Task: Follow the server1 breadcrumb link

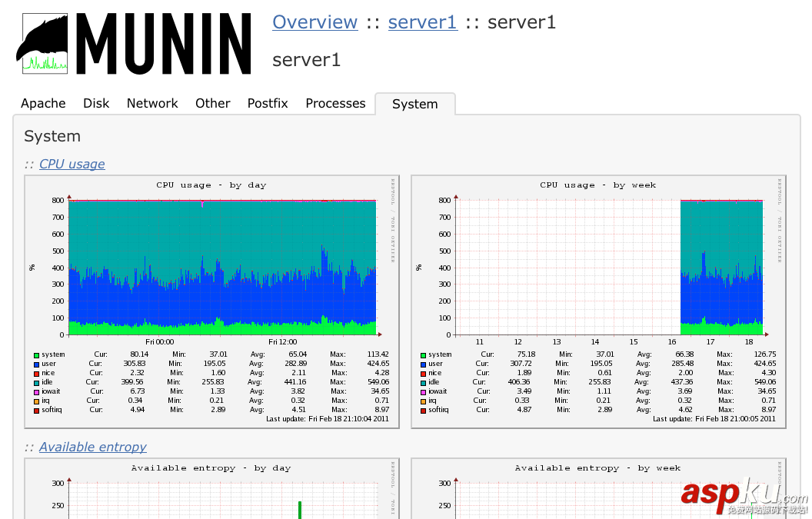Action: coord(423,22)
